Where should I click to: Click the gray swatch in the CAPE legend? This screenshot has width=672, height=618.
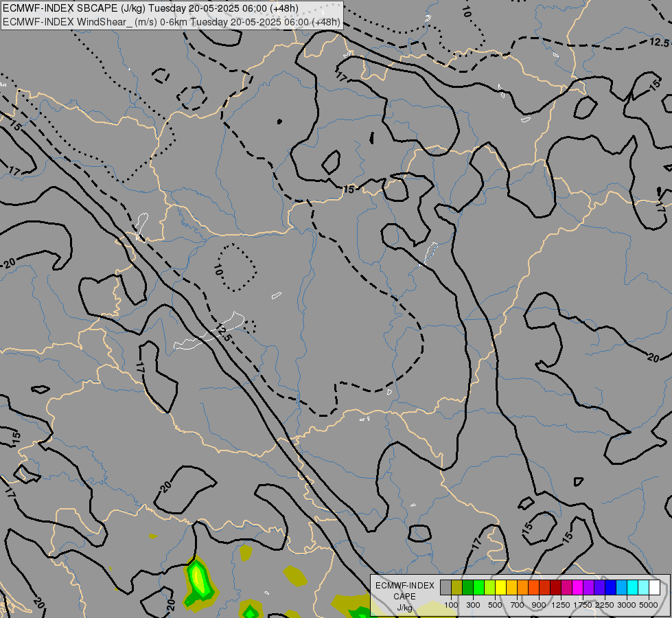(x=445, y=588)
